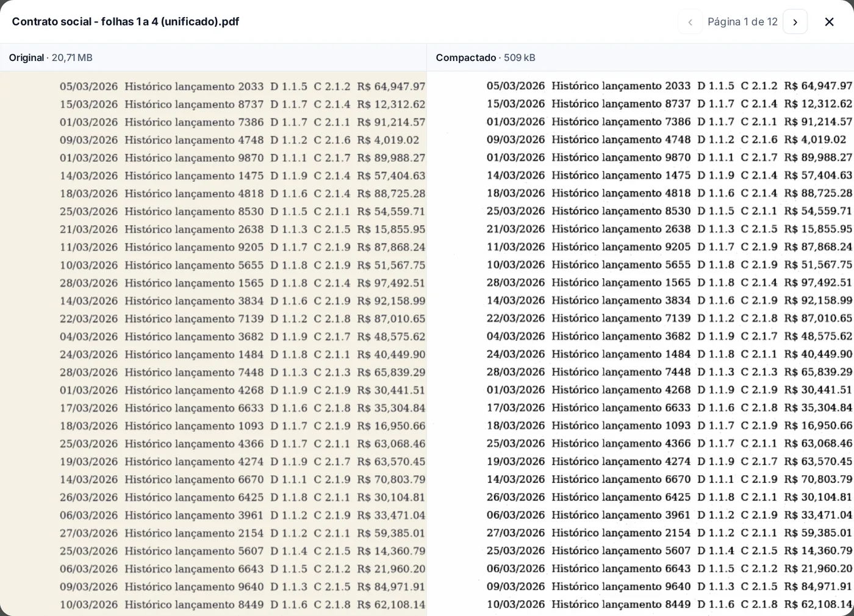Click value 'R$ 70,803.79' in Original pane
Screen dimensions: 854x616
click(391, 479)
